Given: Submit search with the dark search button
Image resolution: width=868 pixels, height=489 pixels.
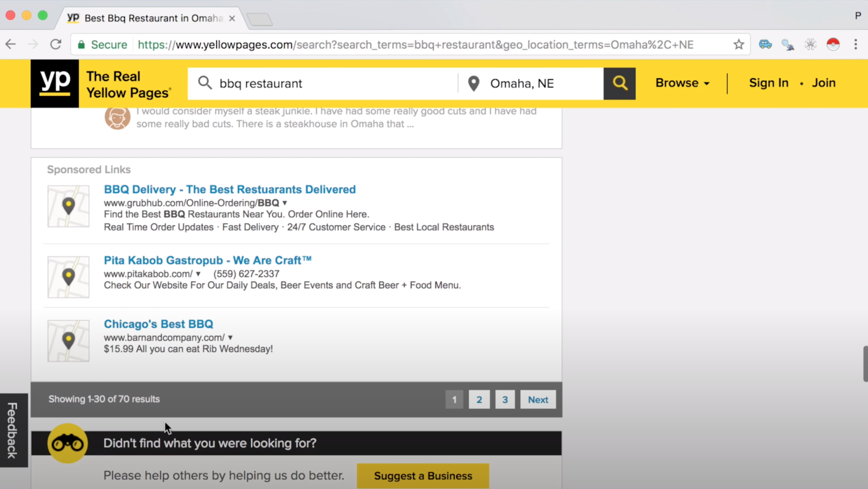Looking at the screenshot, I should coord(620,84).
